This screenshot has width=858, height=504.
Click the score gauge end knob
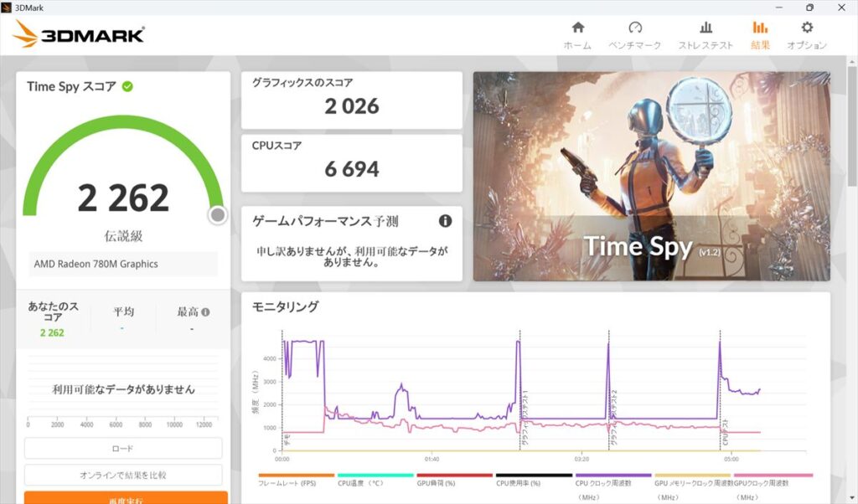tap(218, 215)
